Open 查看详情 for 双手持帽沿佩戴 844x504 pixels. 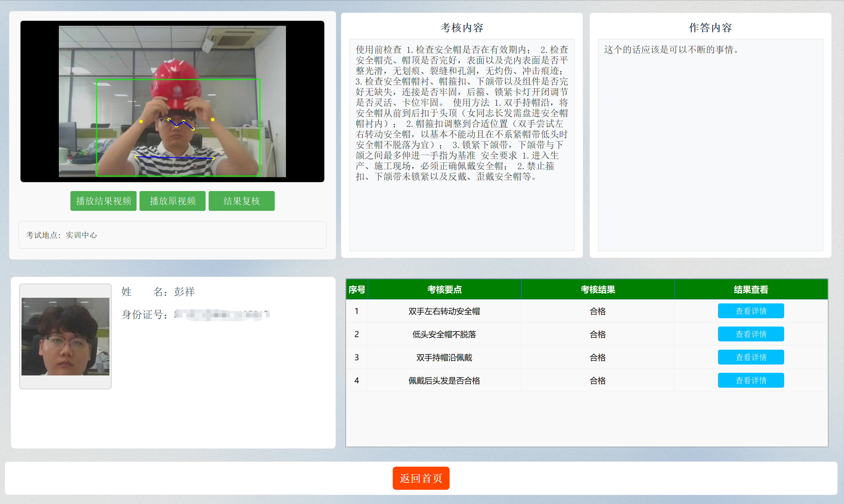(751, 357)
